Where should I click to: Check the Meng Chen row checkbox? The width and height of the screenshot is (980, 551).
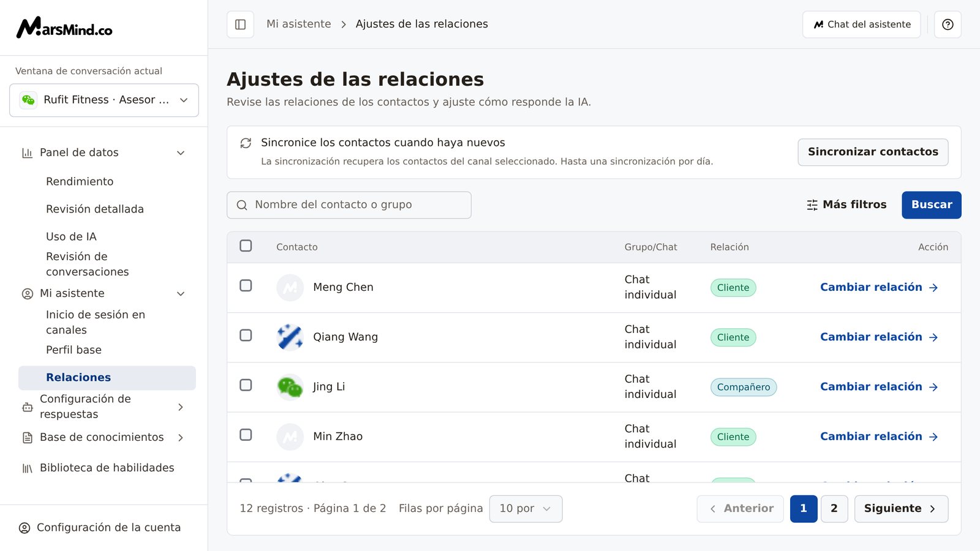point(246,285)
